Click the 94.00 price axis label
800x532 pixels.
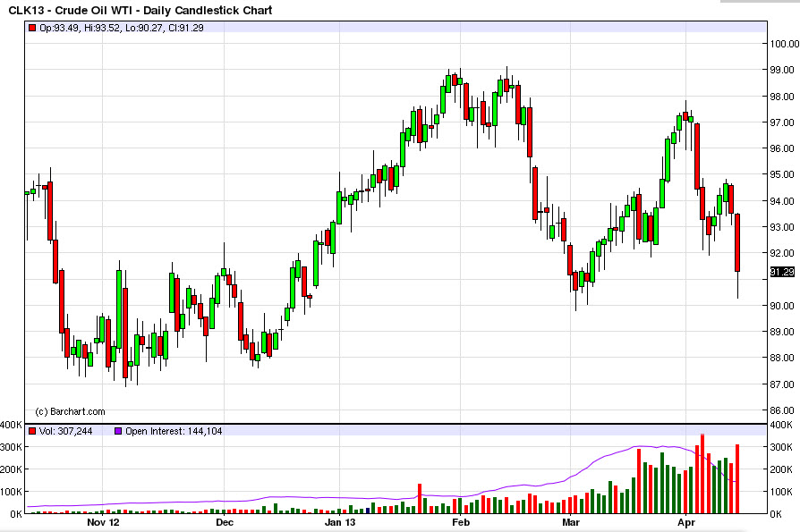(782, 201)
